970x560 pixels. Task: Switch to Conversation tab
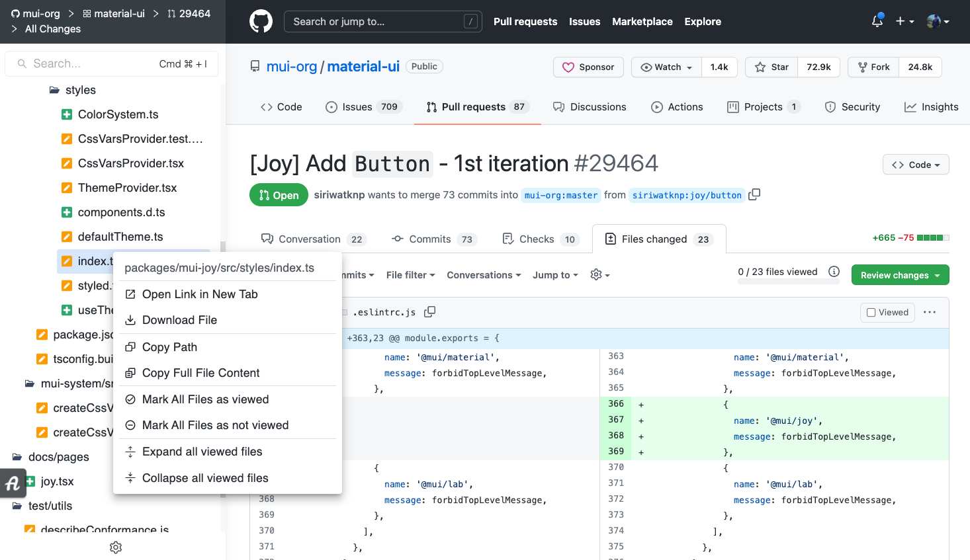point(314,239)
